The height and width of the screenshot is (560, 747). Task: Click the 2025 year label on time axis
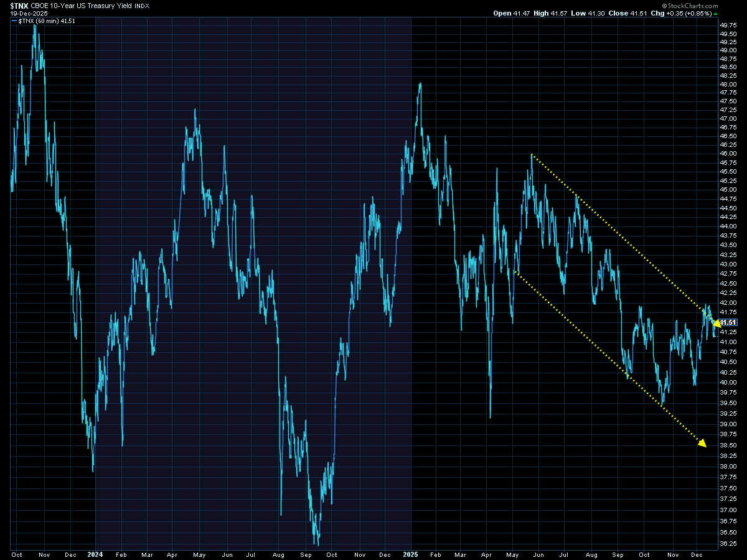[x=411, y=553]
